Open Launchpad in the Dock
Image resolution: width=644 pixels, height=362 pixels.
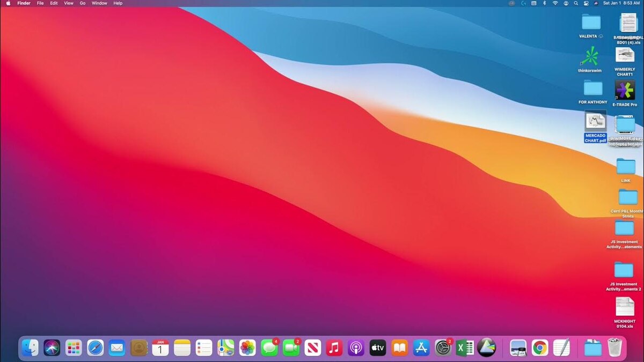click(x=74, y=348)
